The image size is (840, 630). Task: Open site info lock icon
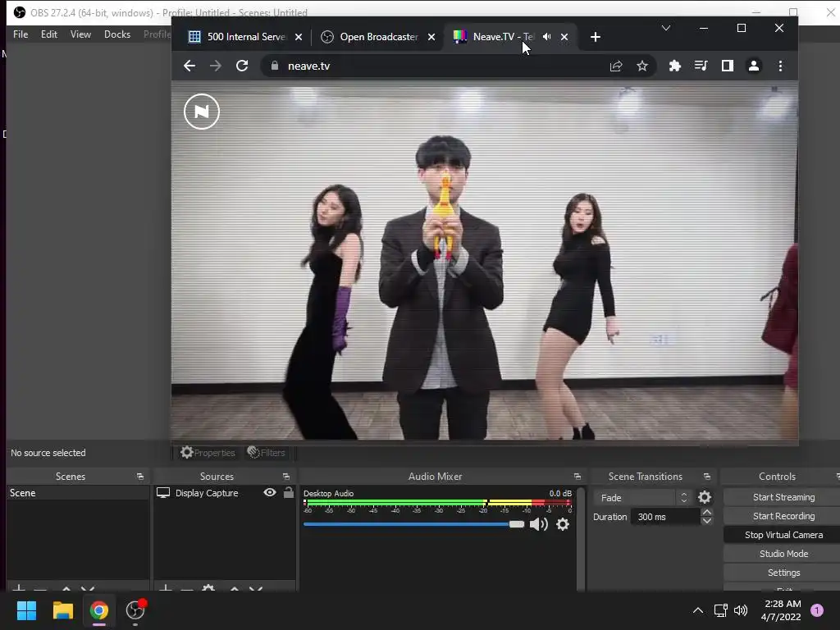(275, 66)
